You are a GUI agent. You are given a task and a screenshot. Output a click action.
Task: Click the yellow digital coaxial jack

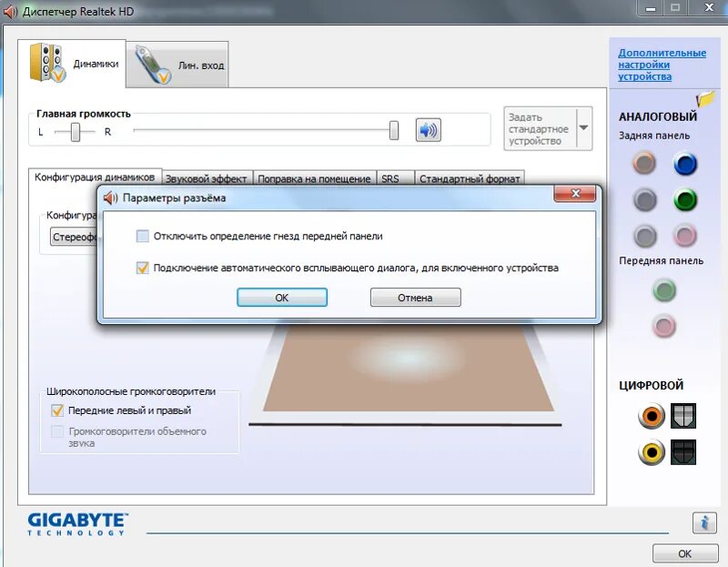652,451
